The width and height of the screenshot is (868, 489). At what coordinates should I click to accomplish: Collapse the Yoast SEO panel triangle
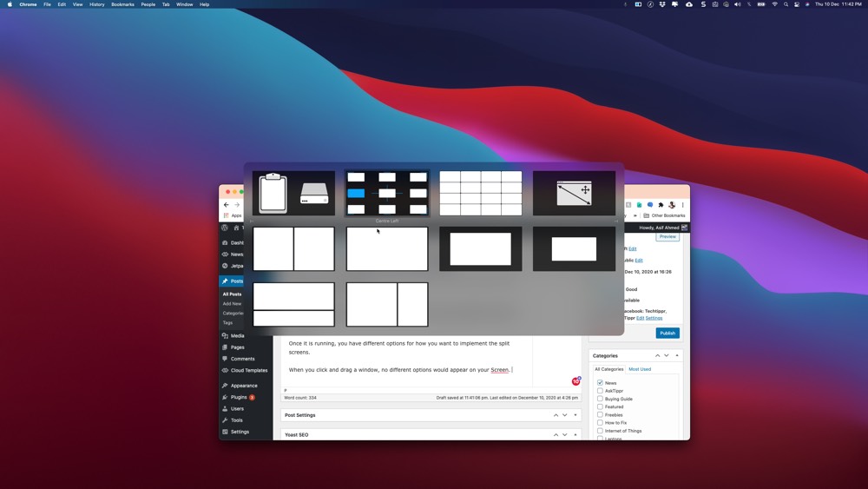(x=575, y=435)
